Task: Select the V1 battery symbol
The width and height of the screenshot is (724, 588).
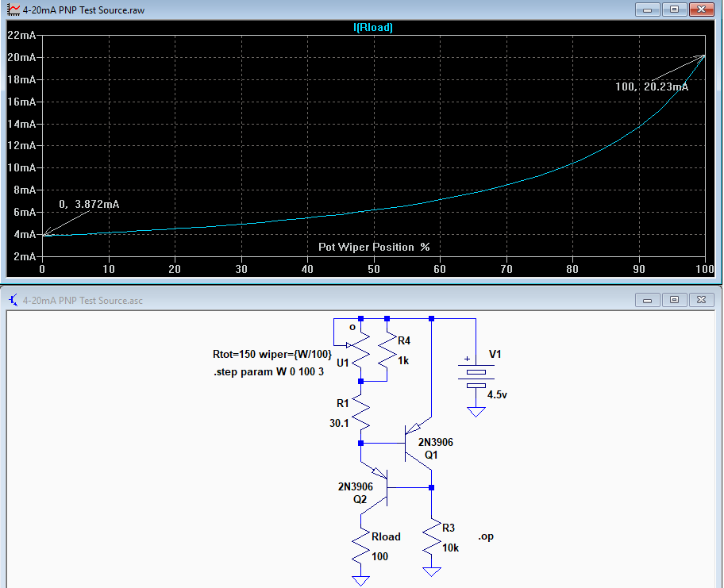Action: point(476,377)
